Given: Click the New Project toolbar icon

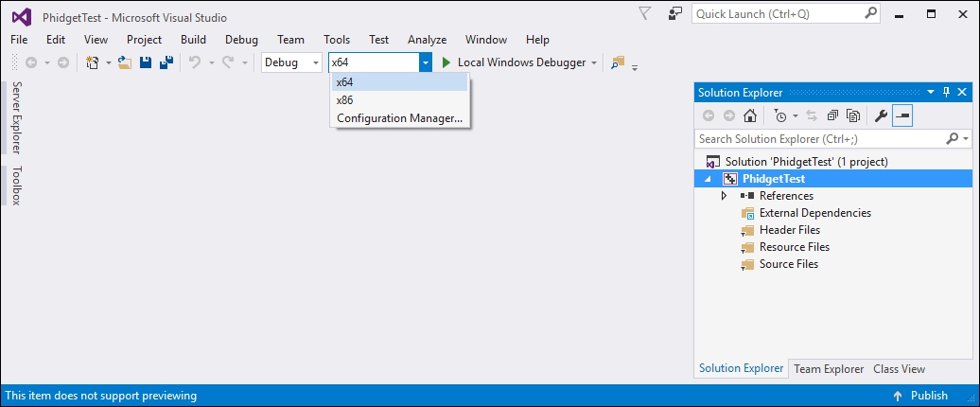Looking at the screenshot, I should [93, 62].
